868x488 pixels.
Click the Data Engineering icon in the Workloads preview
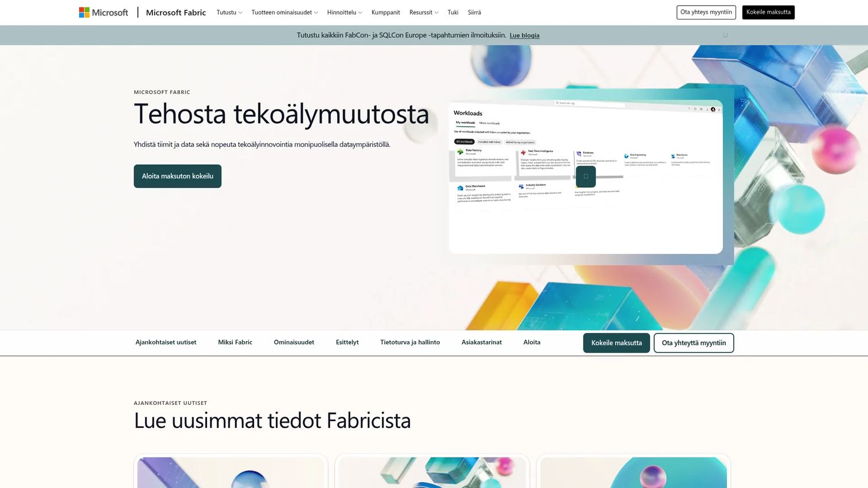tap(627, 155)
